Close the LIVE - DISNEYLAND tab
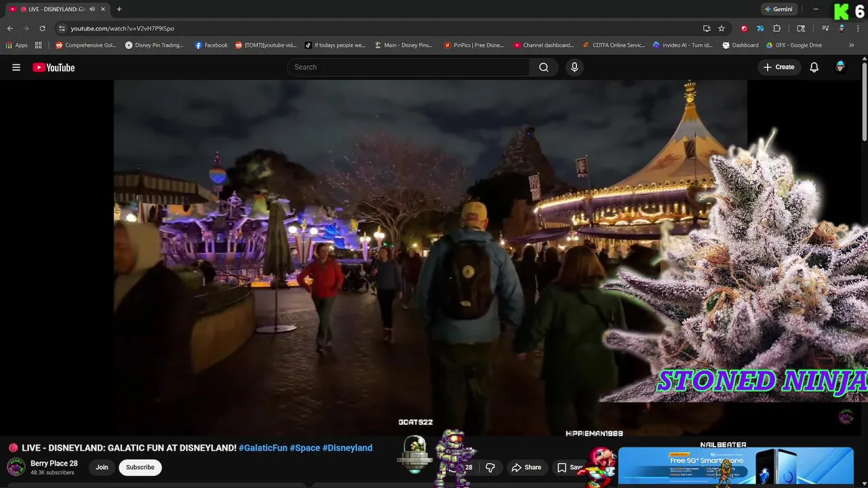This screenshot has width=868, height=488. (x=103, y=9)
